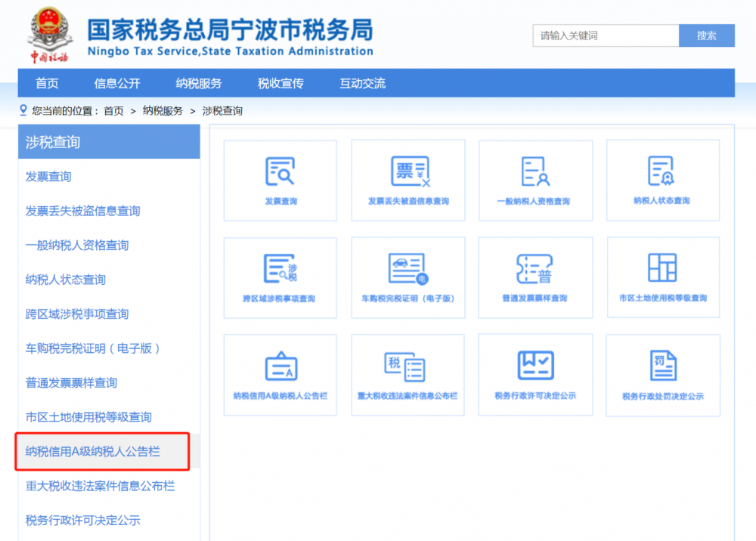The image size is (756, 541).
Task: Click the Ningbo Tax Service logo emblem
Action: [50, 31]
